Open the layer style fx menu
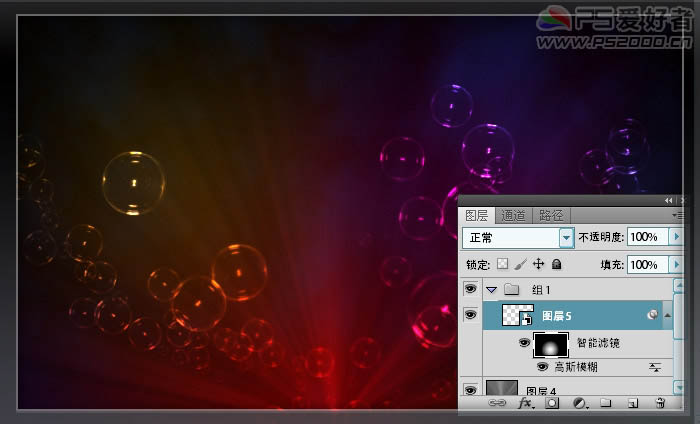Viewport: 700px width, 424px height. (x=524, y=404)
